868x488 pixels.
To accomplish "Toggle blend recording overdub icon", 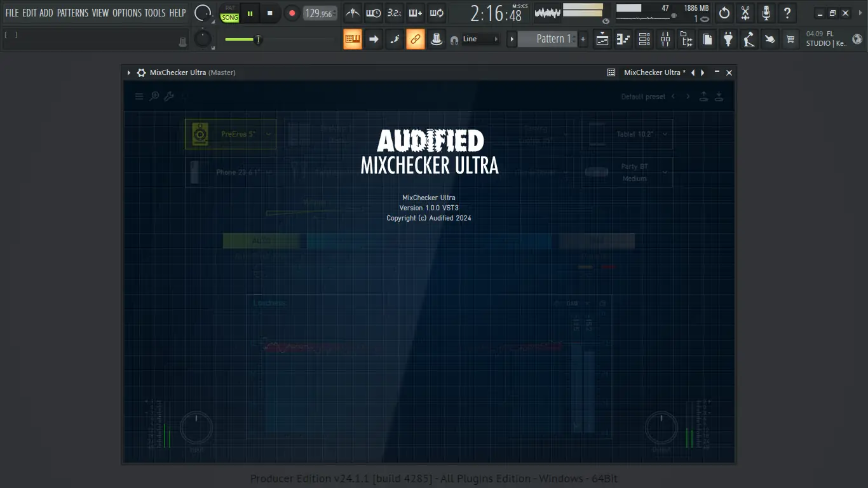I will pos(415,13).
